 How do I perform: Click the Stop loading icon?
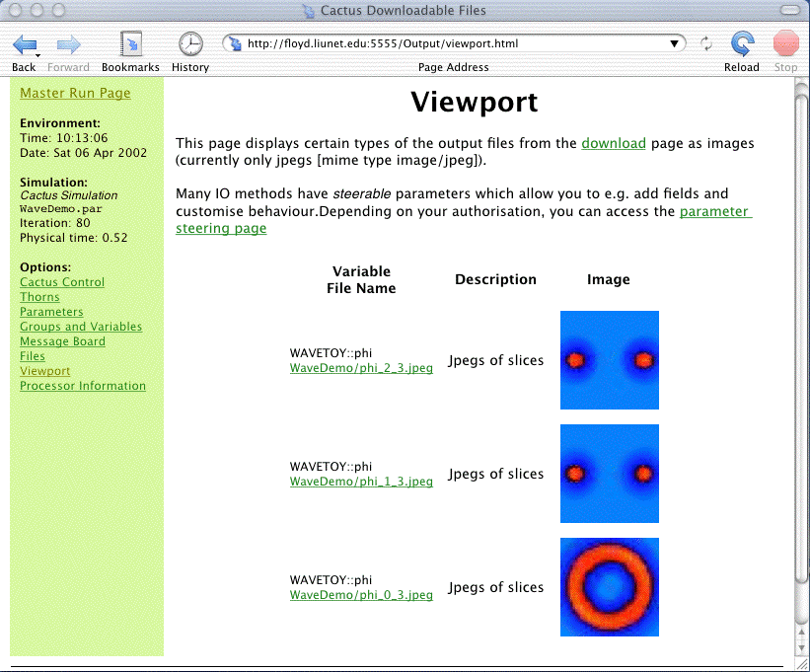pyautogui.click(x=785, y=44)
